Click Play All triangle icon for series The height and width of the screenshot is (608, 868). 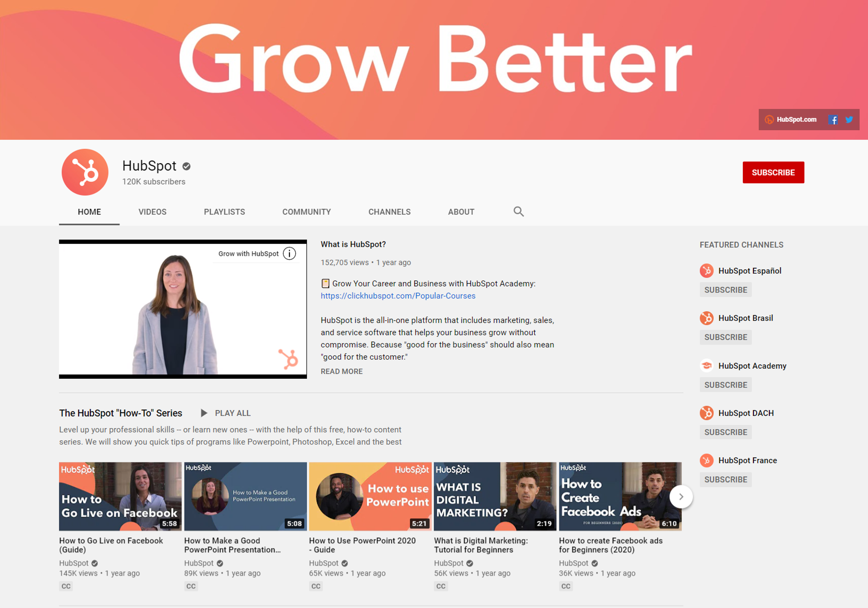pyautogui.click(x=204, y=413)
